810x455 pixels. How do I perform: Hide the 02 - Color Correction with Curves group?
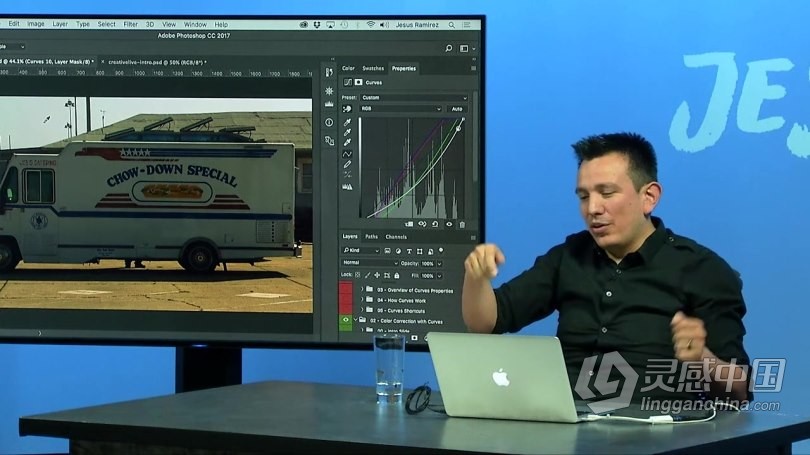point(346,320)
